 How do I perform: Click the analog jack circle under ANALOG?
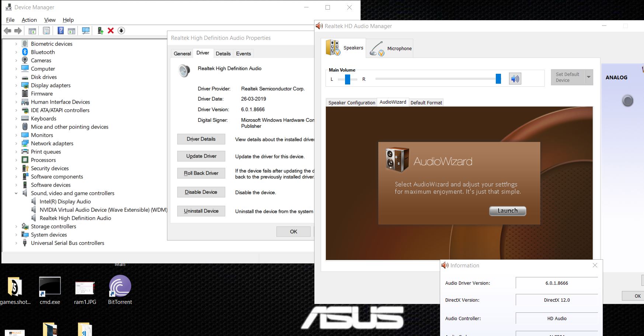[x=627, y=101]
